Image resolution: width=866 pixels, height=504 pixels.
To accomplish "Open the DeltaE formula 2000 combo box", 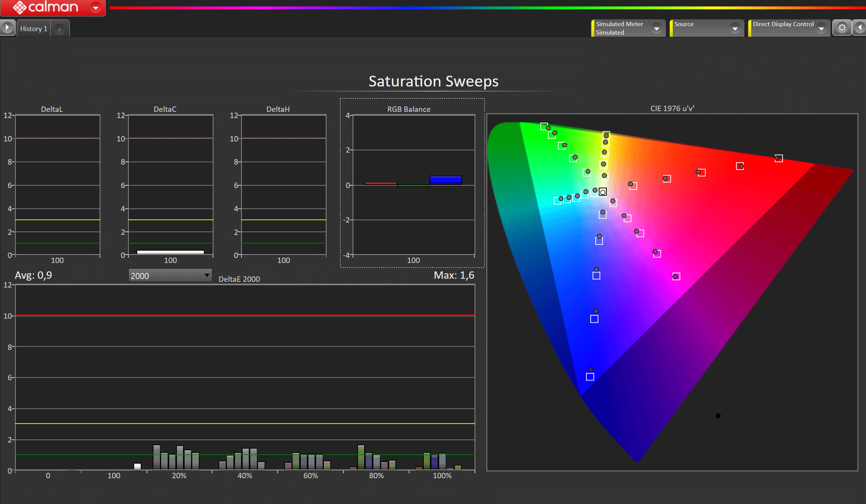I will coord(170,276).
